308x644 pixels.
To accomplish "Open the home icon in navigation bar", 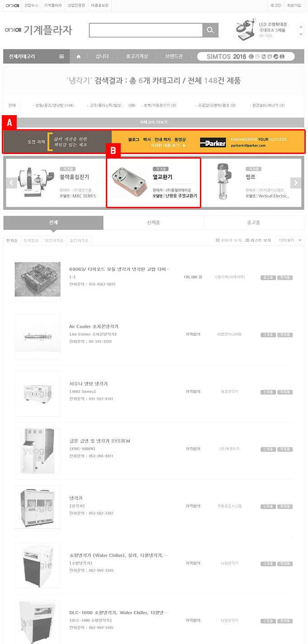I will point(79,56).
